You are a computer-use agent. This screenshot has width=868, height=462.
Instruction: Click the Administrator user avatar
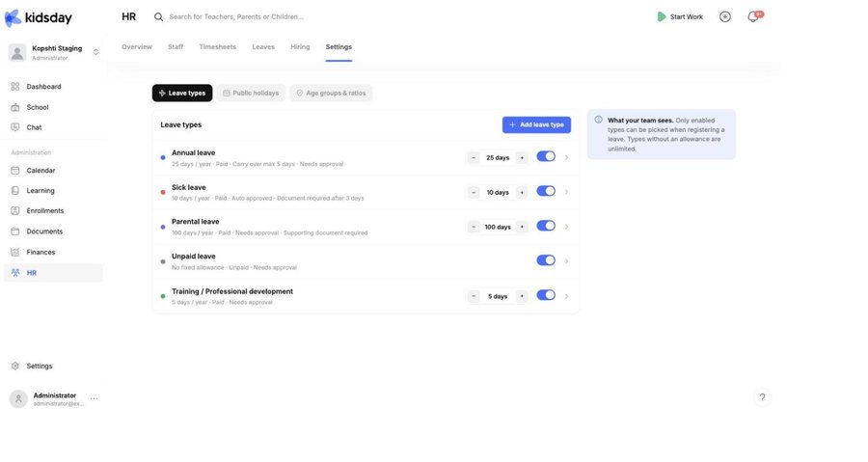(x=18, y=399)
